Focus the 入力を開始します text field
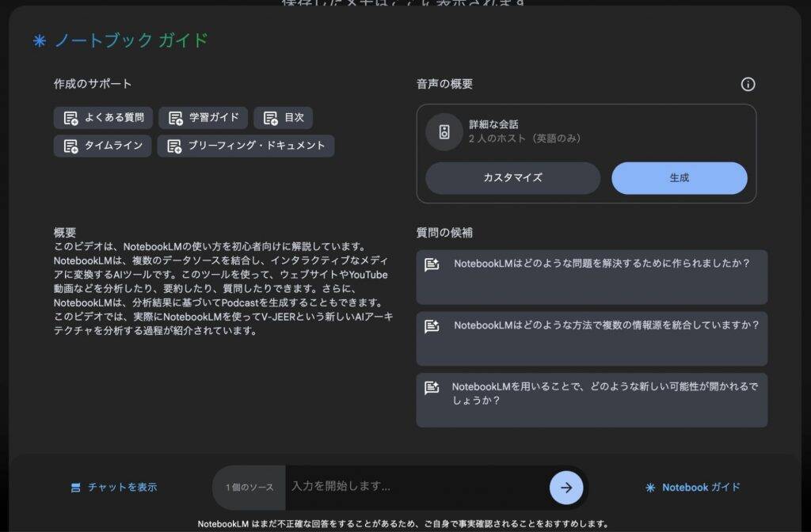This screenshot has width=811, height=532. pyautogui.click(x=416, y=487)
